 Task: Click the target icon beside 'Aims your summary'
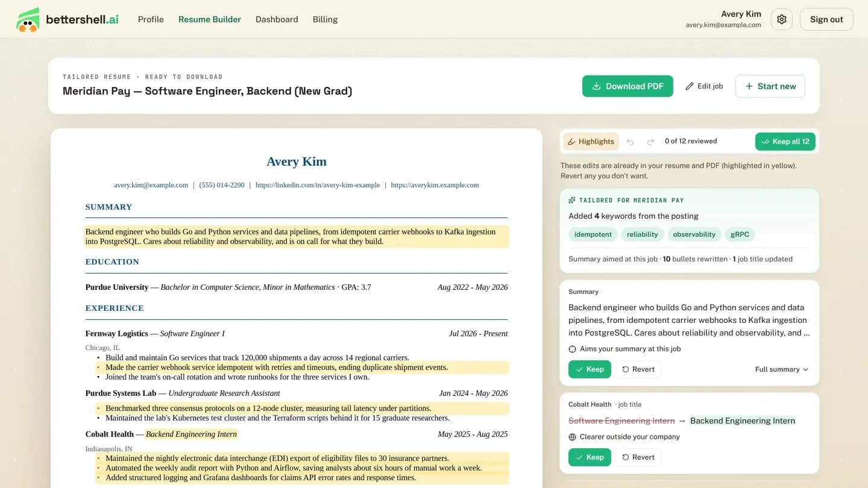click(572, 349)
